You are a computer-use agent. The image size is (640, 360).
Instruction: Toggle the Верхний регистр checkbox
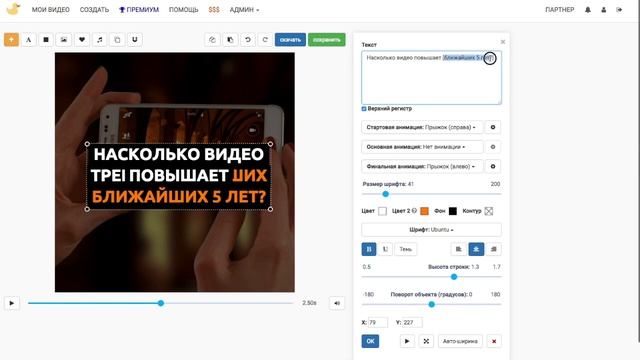364,109
